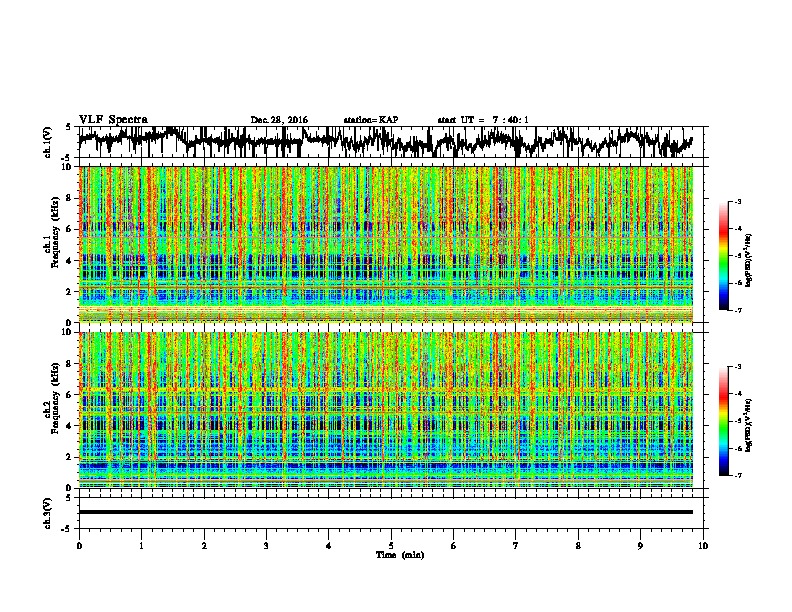Click the time axis tick label "10"

[x=703, y=546]
